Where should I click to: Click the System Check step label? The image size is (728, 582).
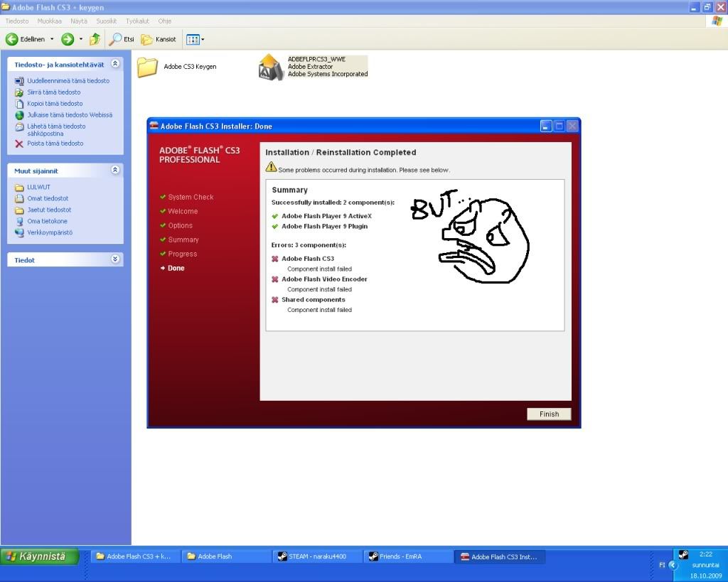[x=191, y=198]
